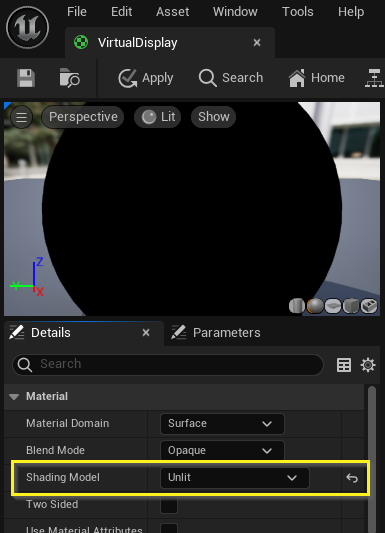The width and height of the screenshot is (385, 533).
Task: Open the File menu
Action: pos(77,12)
